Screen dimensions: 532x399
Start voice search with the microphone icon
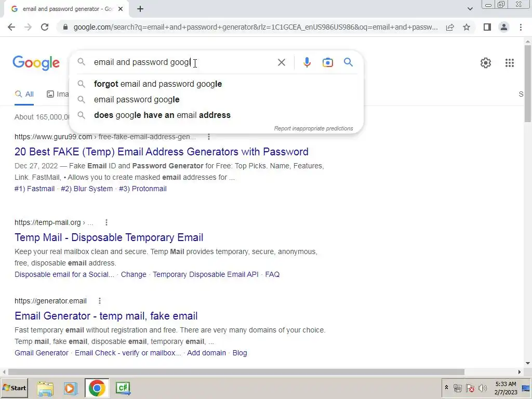pos(307,62)
